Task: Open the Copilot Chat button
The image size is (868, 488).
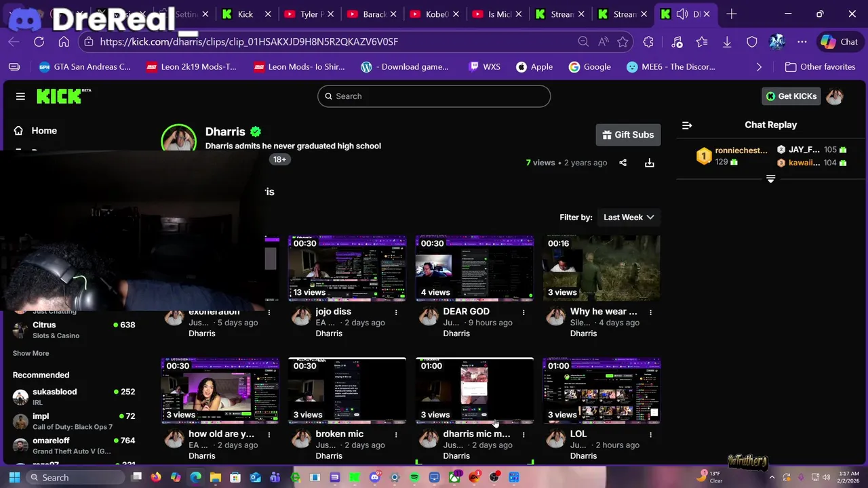Action: click(840, 41)
